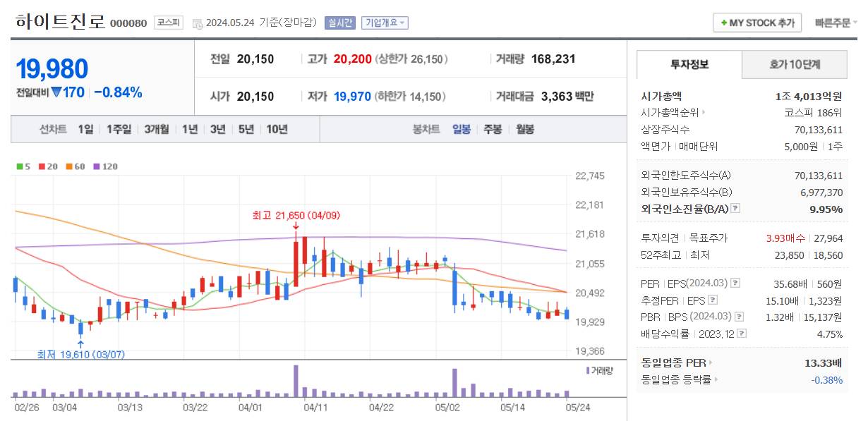The height and width of the screenshot is (421, 868).
Task: Open the 빠른주문 dropdown
Action: (836, 22)
